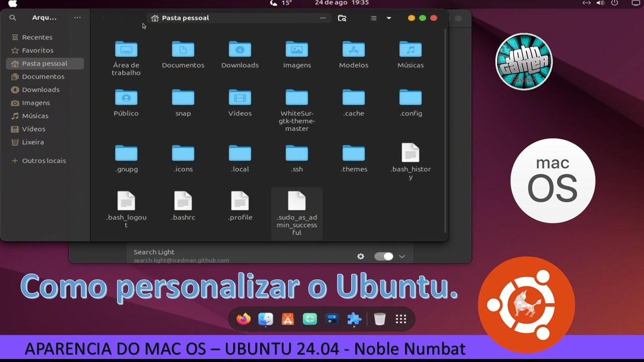Open the Extensions puzzle icon in dock
This screenshot has height=362, width=644.
coord(354,319)
